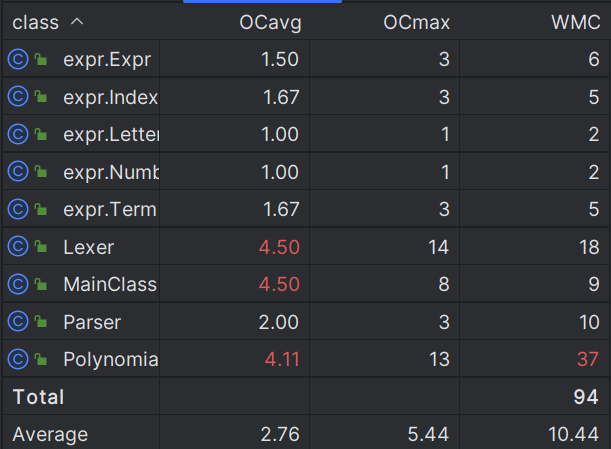Click the class icon for expr.Expr
611x449 pixels.
tap(18, 59)
